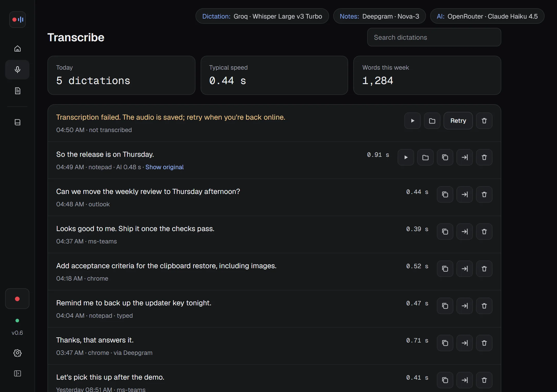Delete the failed transcription entry
The width and height of the screenshot is (557, 392).
[484, 121]
